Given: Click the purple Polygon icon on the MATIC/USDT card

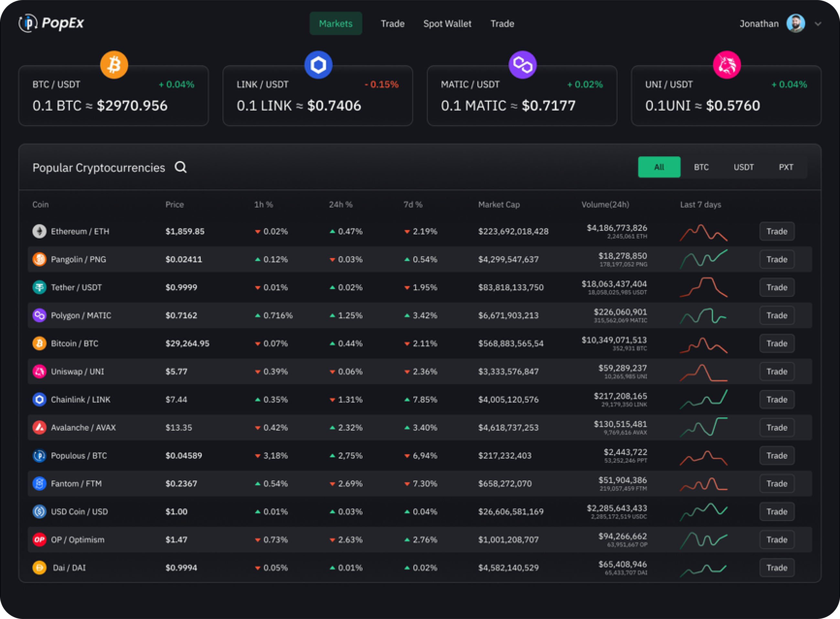Looking at the screenshot, I should point(522,65).
